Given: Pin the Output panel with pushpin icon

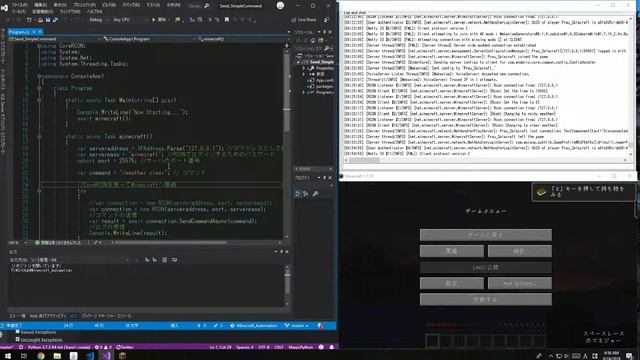Looking at the screenshot, I should click(x=281, y=251).
